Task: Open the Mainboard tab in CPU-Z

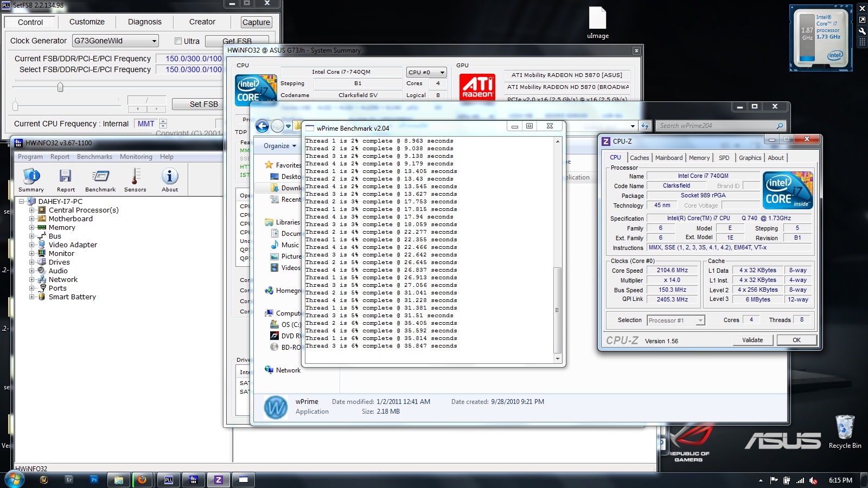Action: tap(669, 158)
